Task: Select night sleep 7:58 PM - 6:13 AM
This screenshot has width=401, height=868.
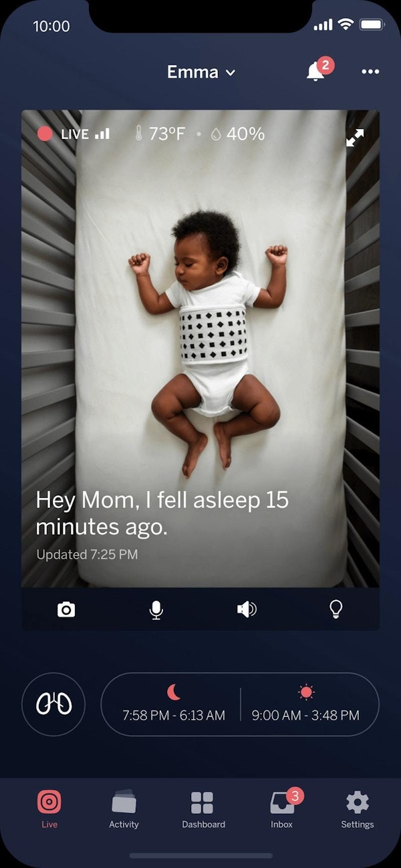Action: click(x=174, y=704)
